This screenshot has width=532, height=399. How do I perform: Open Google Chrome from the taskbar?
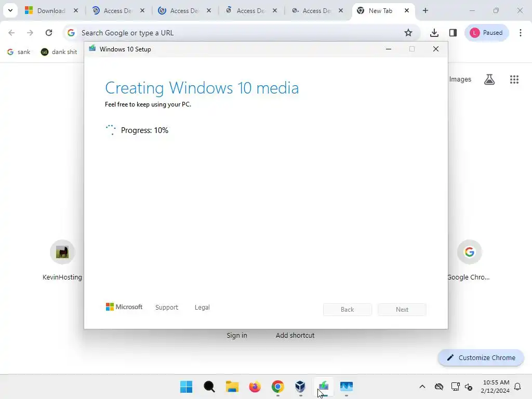tap(277, 387)
